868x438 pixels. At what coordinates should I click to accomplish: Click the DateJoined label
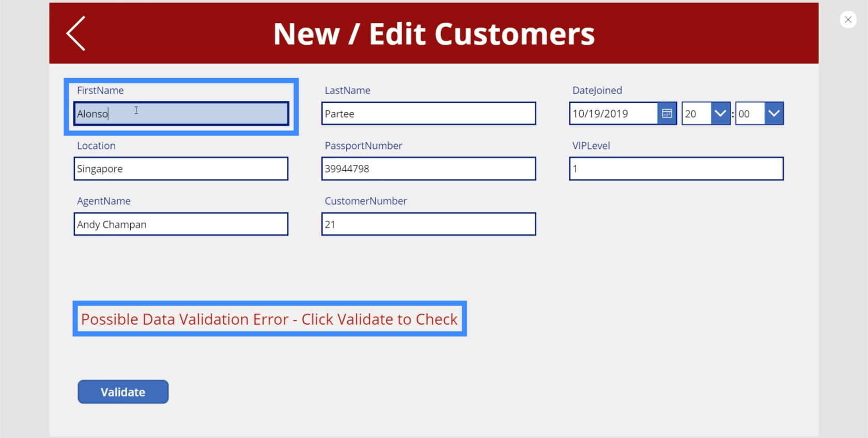pos(597,90)
